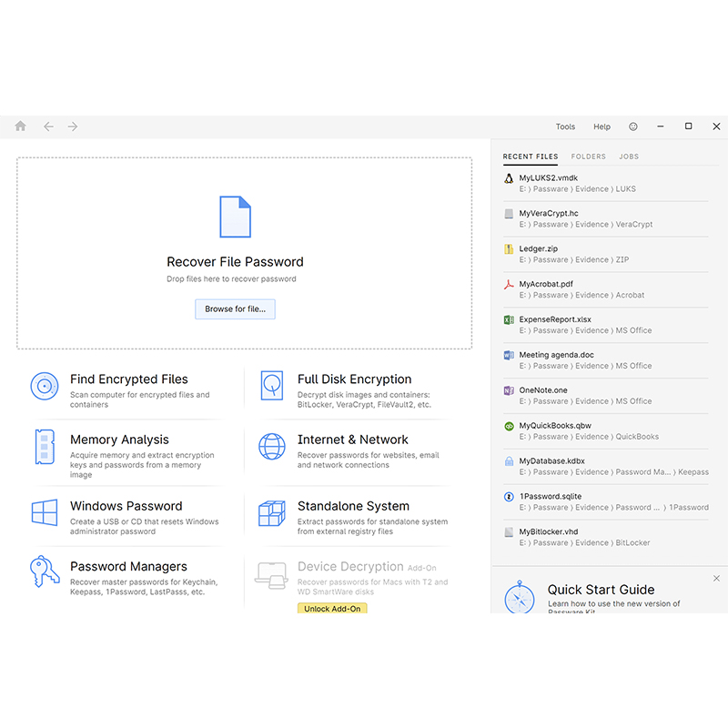Screen dimensions: 728x728
Task: Open the Help menu
Action: [x=602, y=126]
